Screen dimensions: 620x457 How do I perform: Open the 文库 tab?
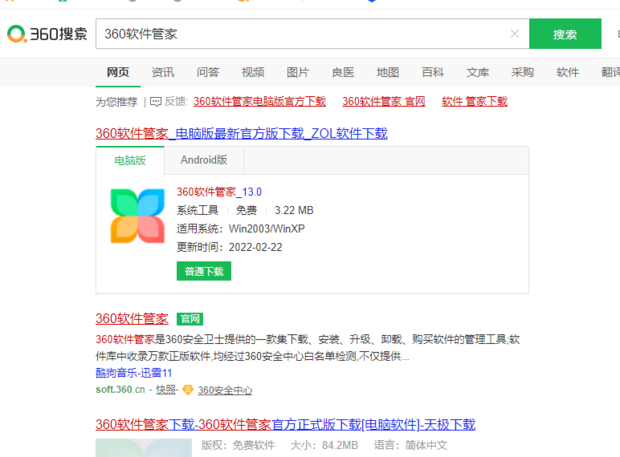(478, 72)
